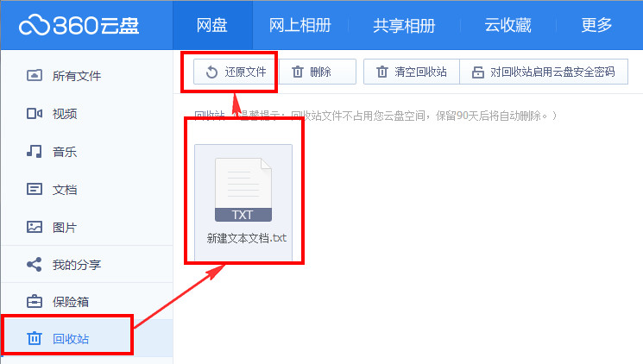Go to the 共享相册 tab
The height and width of the screenshot is (364, 643).
tap(404, 25)
